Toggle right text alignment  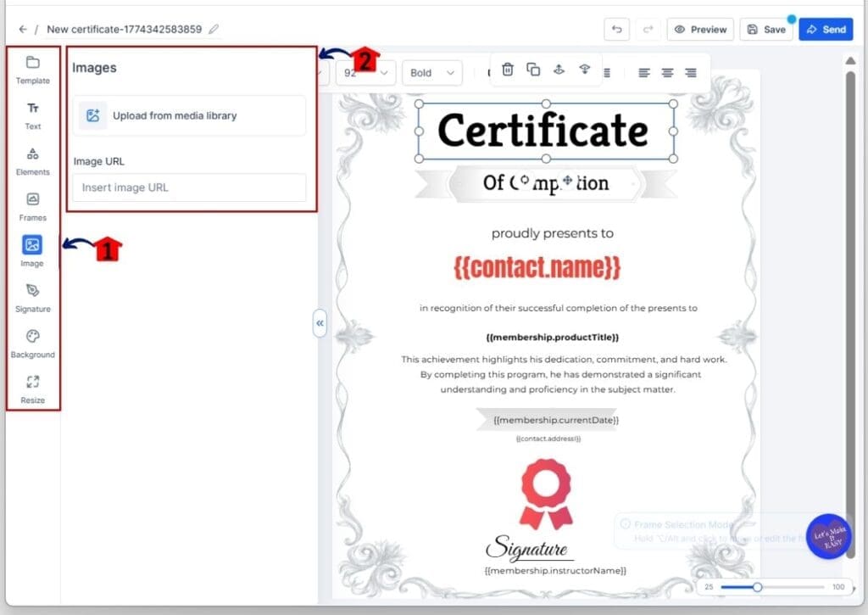[x=691, y=73]
